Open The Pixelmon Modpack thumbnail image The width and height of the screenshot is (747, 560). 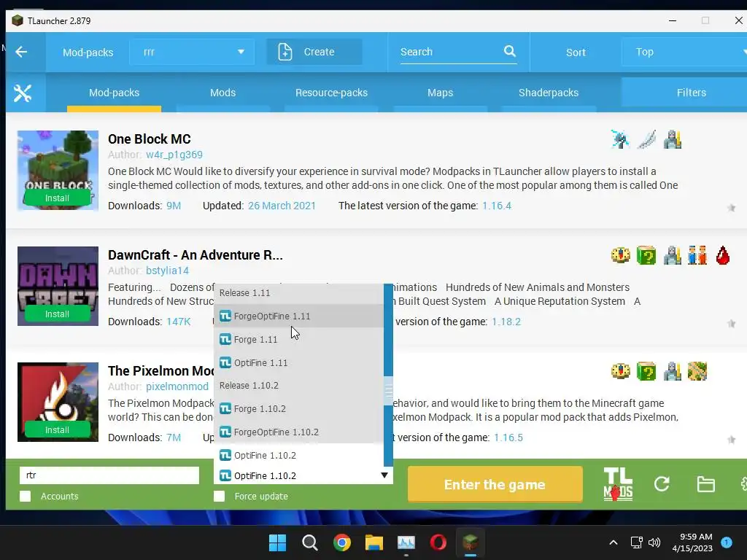tap(58, 402)
